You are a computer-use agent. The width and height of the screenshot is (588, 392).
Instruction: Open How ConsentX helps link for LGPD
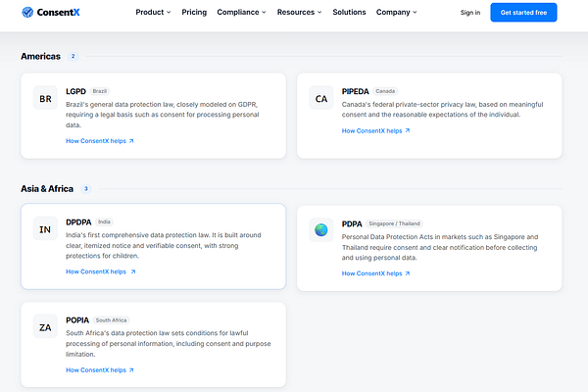100,141
